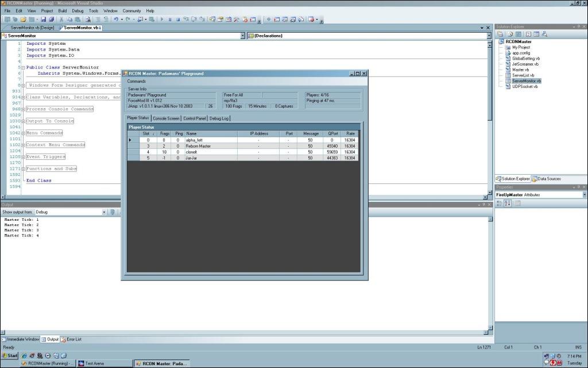Image resolution: width=588 pixels, height=368 pixels.
Task: Sort the player table by Frags column header
Action: click(x=165, y=133)
